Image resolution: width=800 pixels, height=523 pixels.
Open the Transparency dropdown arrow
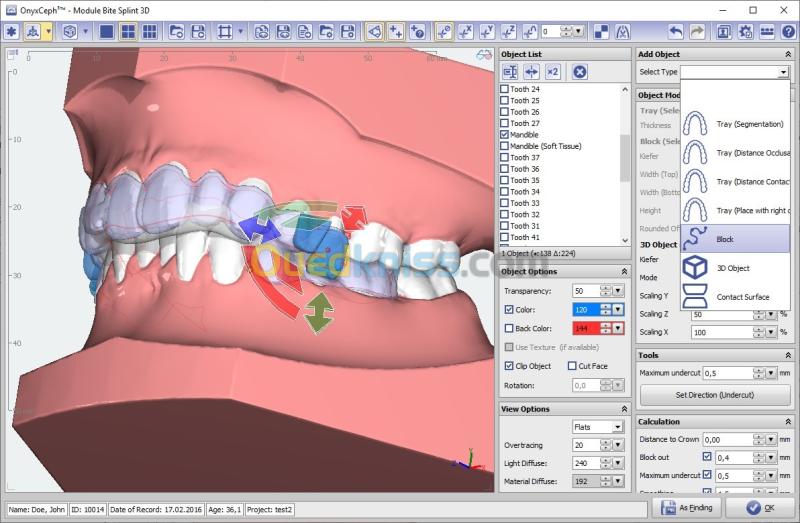click(x=618, y=291)
